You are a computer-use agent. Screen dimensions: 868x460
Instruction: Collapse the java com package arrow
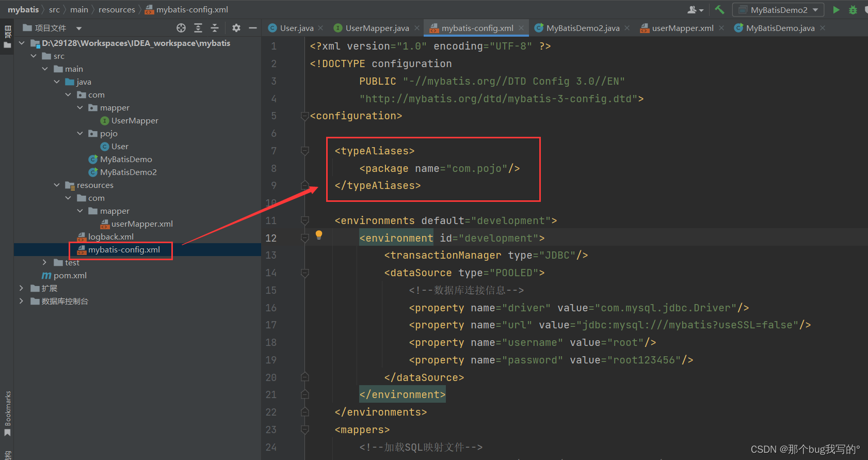[x=68, y=94]
